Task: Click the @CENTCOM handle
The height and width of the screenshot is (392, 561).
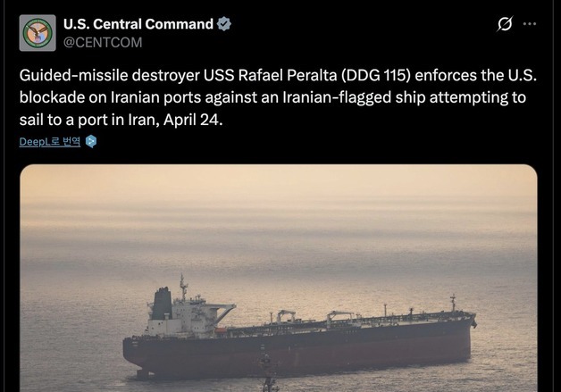Action: [103, 42]
